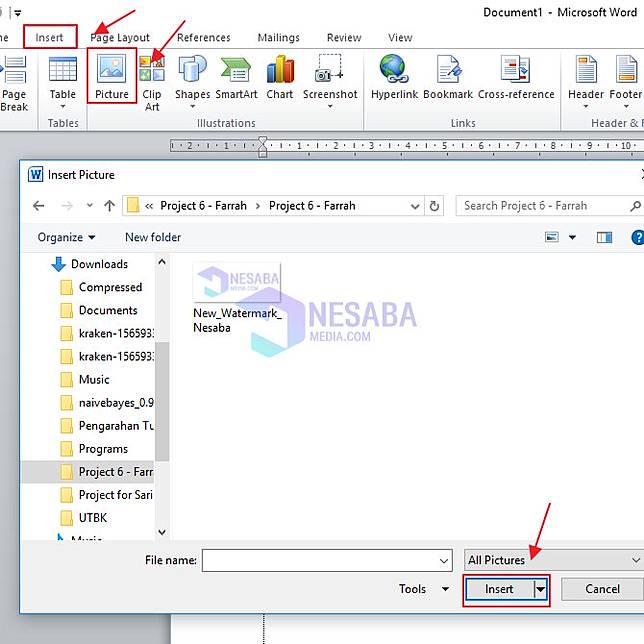This screenshot has height=644, width=644.
Task: Expand recent locations dropdown arrow
Action: tap(90, 205)
